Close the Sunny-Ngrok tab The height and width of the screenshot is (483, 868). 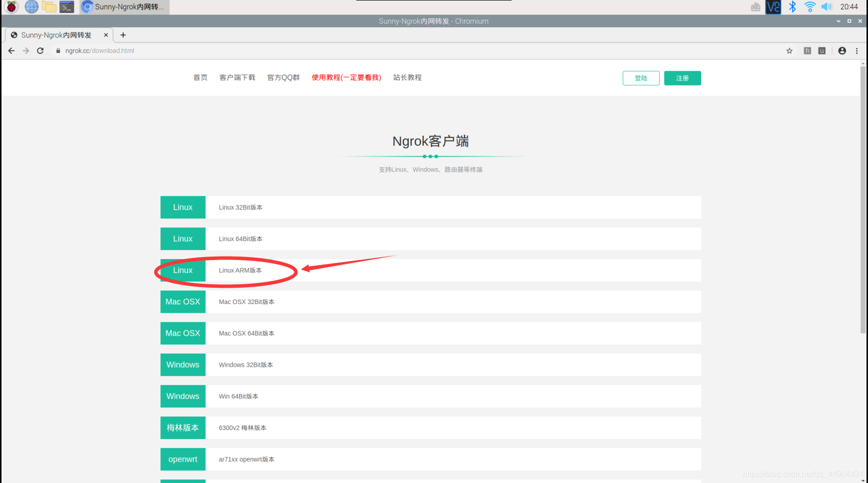[x=106, y=35]
